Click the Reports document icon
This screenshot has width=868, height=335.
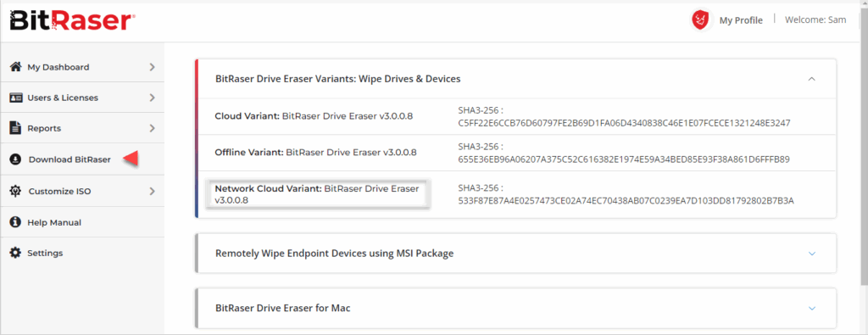click(x=16, y=128)
